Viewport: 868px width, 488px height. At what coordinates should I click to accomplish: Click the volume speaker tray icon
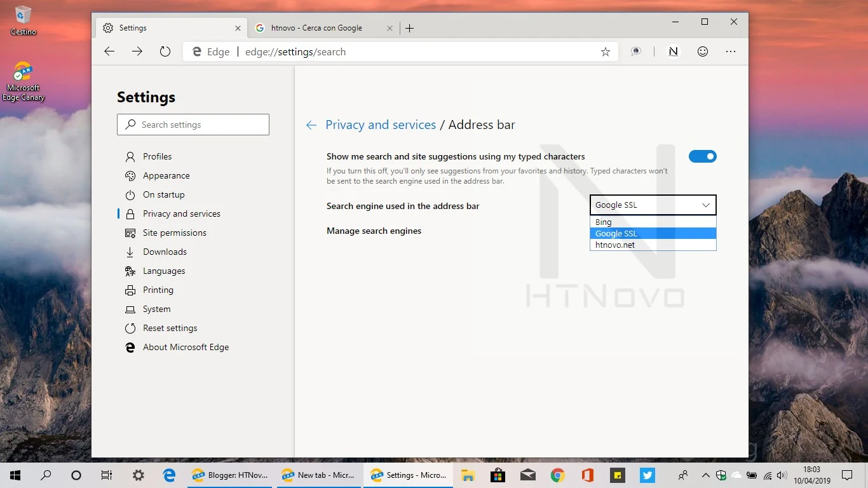pyautogui.click(x=782, y=475)
